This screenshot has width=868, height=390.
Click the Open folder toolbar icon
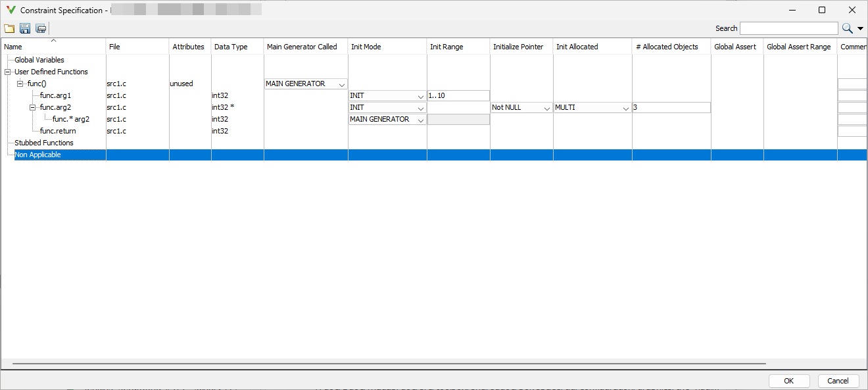[9, 28]
